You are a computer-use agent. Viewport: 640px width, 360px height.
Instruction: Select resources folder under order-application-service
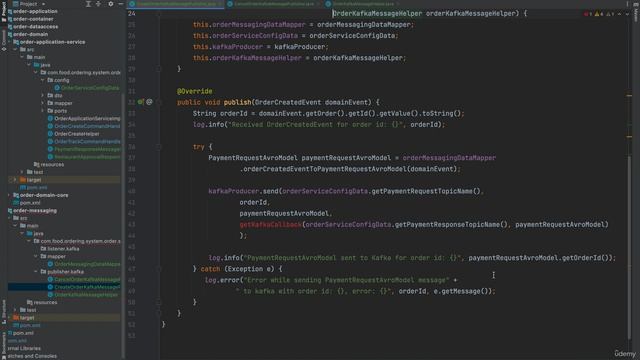[49, 164]
